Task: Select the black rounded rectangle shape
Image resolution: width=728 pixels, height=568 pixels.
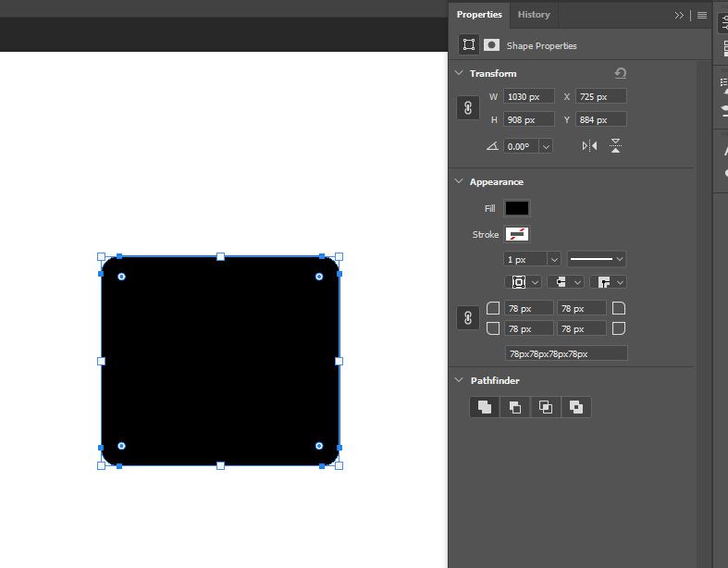Action: point(220,361)
